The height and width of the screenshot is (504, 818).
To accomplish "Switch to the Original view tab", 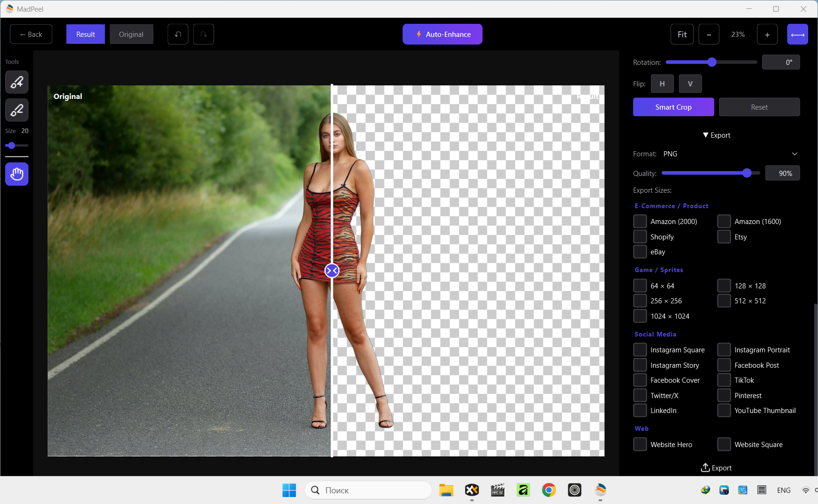I will point(131,35).
